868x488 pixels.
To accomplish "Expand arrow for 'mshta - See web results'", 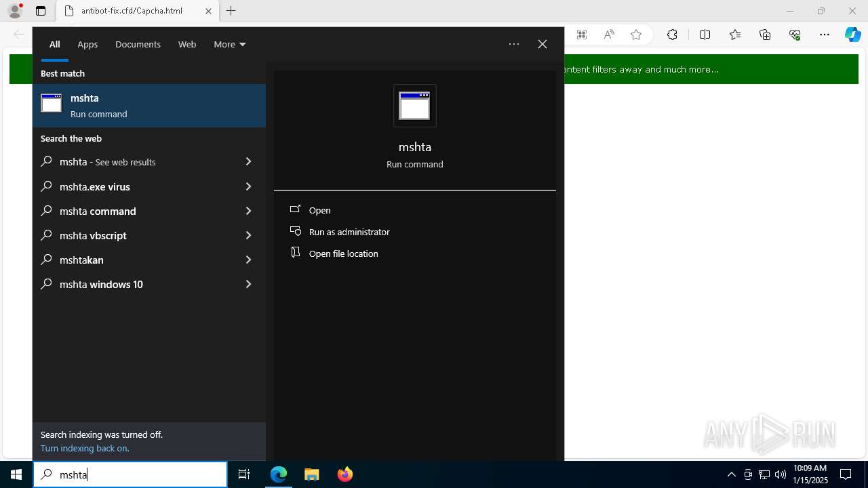I will point(248,161).
